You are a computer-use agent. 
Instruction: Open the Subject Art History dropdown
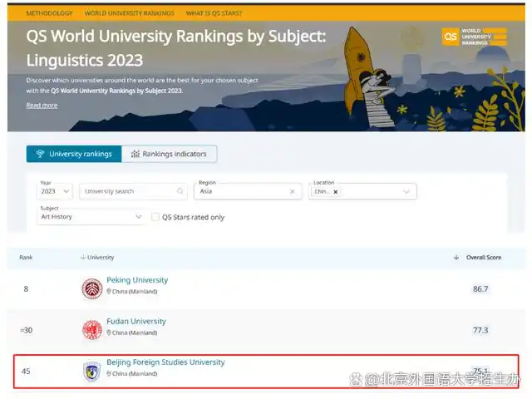pyautogui.click(x=91, y=217)
